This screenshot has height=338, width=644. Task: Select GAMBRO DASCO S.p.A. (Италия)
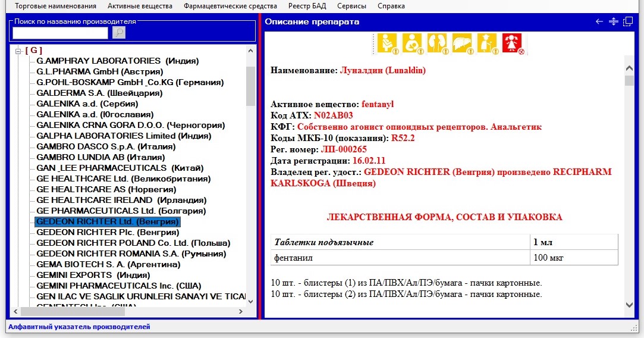[x=106, y=146]
